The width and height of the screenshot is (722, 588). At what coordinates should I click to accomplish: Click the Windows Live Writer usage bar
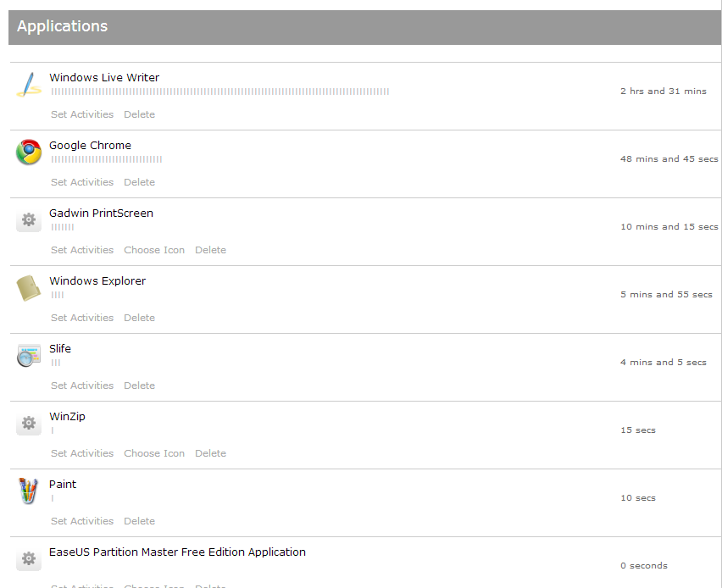click(220, 92)
